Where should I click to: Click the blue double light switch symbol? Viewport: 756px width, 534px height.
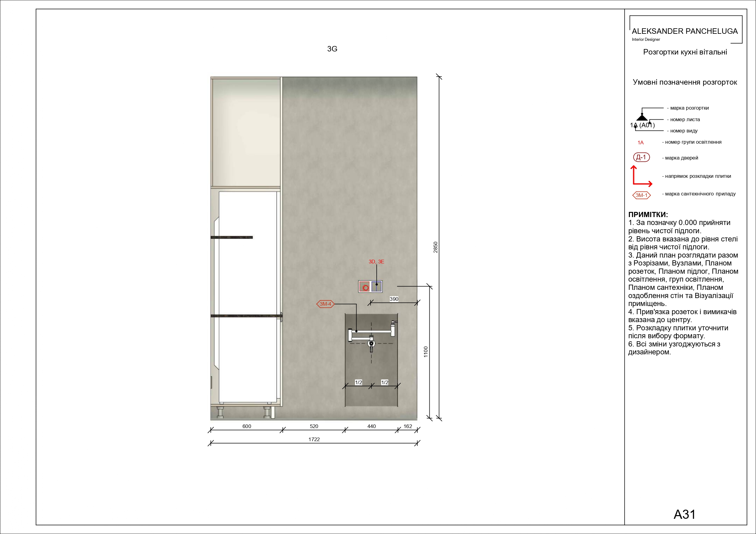[376, 286]
